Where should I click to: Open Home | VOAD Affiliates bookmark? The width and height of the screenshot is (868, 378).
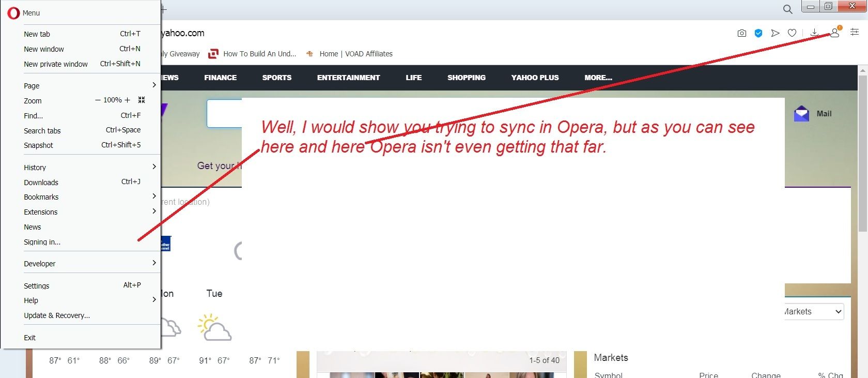[349, 54]
